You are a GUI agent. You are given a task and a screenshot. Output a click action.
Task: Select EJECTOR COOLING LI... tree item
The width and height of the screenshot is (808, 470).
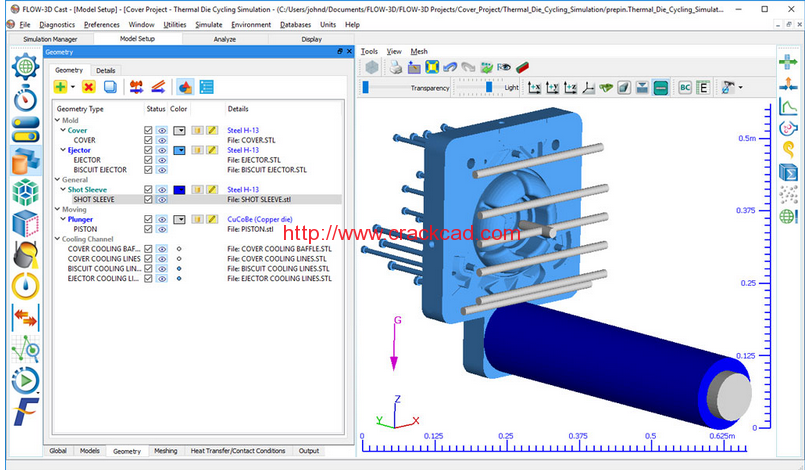tap(103, 279)
